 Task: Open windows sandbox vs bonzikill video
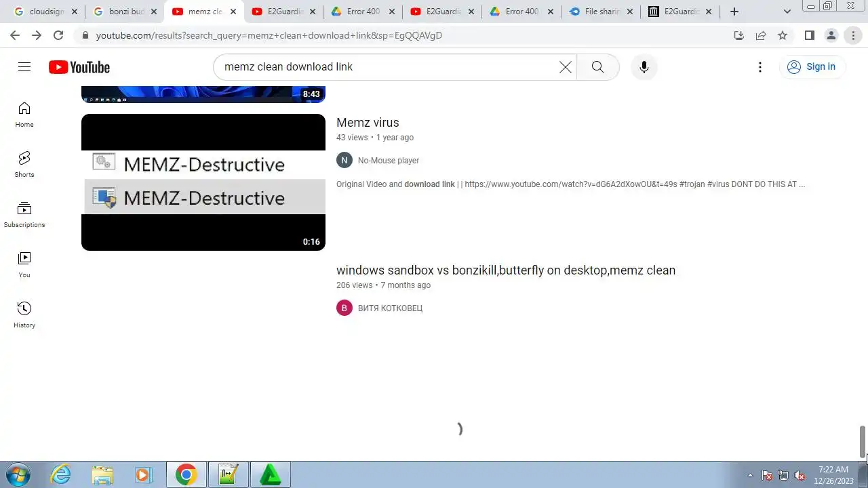click(506, 270)
